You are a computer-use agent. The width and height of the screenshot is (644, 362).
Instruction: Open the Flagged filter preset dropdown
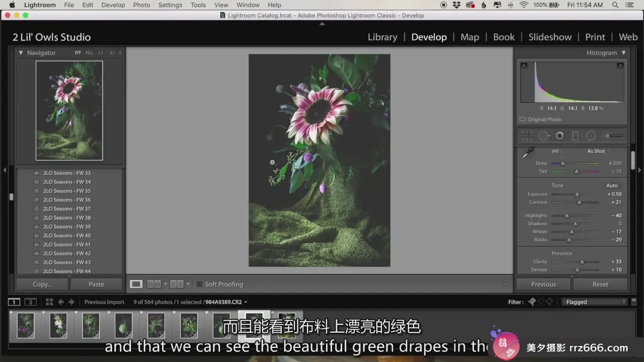tap(595, 302)
